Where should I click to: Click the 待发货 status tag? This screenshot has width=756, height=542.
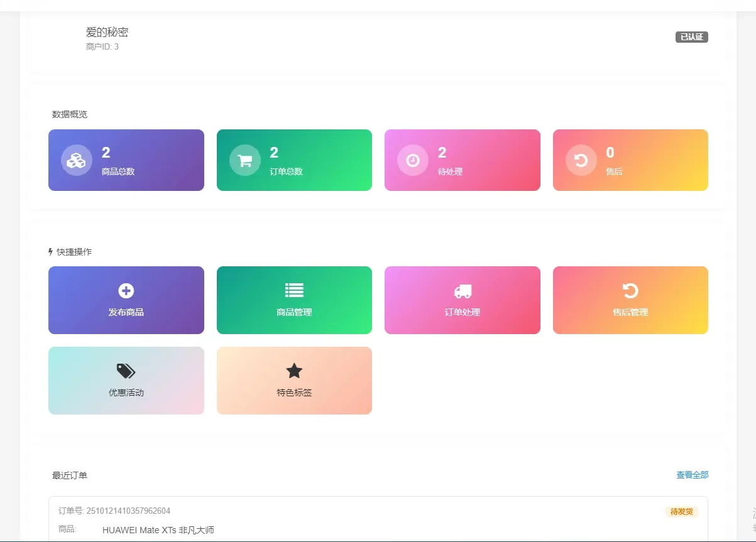click(682, 512)
